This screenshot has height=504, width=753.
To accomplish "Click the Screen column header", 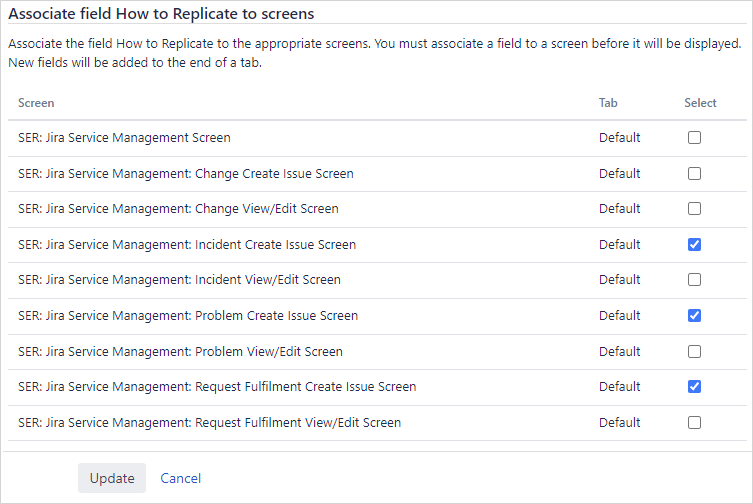I will (36, 103).
